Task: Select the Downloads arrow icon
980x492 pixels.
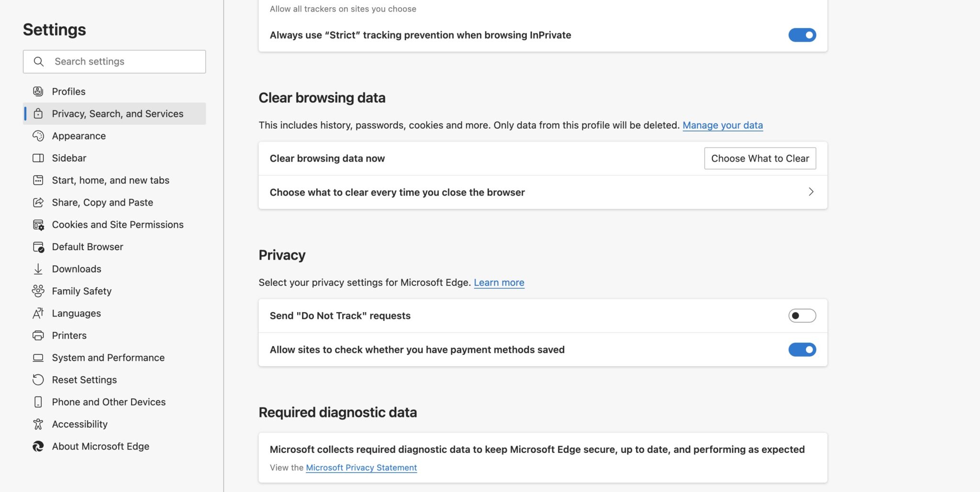Action: click(x=39, y=269)
